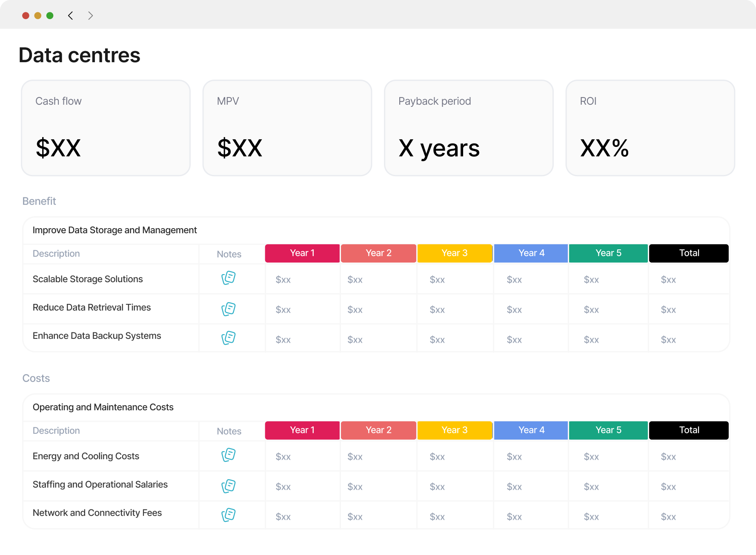Select the Payback period card
The height and width of the screenshot is (555, 756).
[x=469, y=128]
